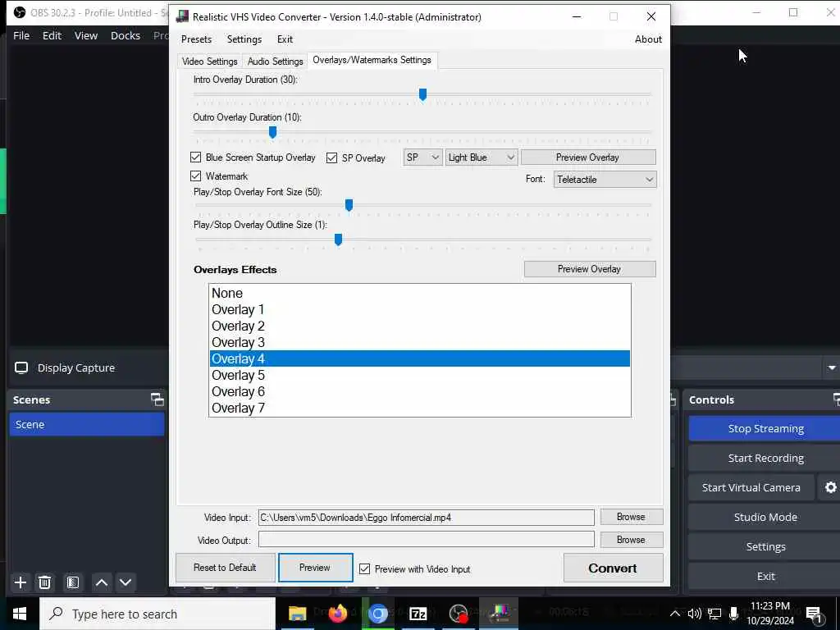Open Windows Start menu
Viewport: 840px width, 630px height.
20,614
